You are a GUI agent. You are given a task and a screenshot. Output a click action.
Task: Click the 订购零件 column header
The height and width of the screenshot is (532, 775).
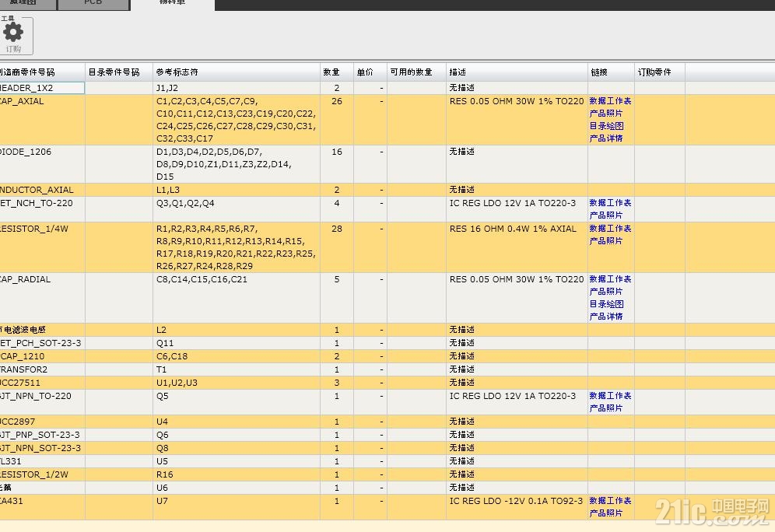coord(660,72)
